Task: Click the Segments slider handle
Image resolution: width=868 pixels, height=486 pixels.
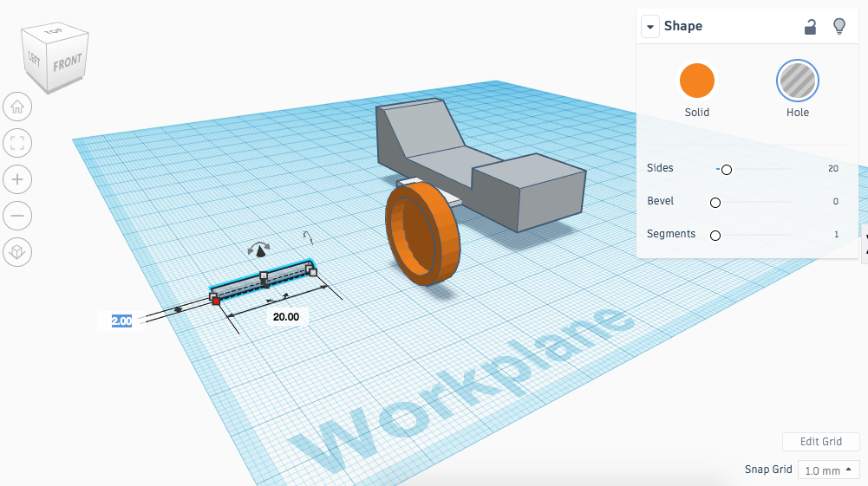Action: 715,236
